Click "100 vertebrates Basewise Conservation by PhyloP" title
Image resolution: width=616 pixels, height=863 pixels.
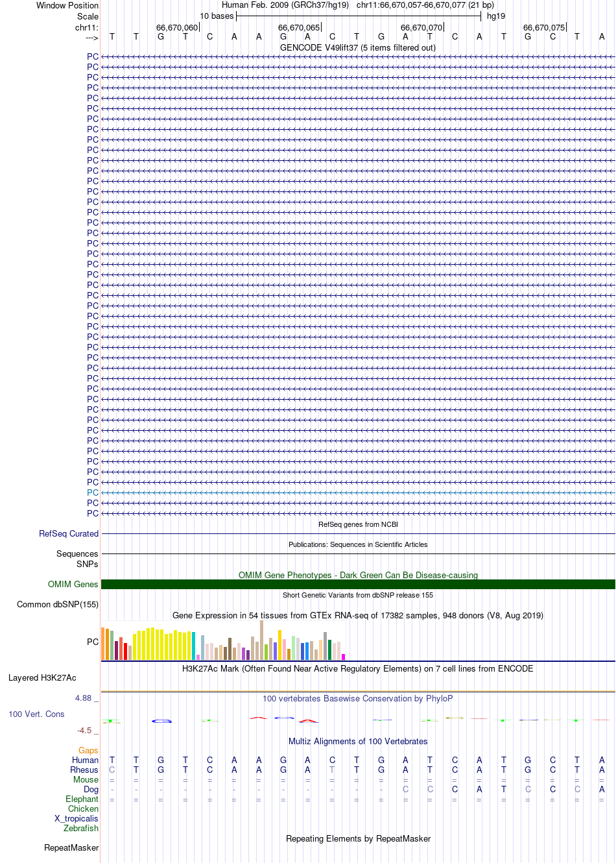click(x=358, y=698)
